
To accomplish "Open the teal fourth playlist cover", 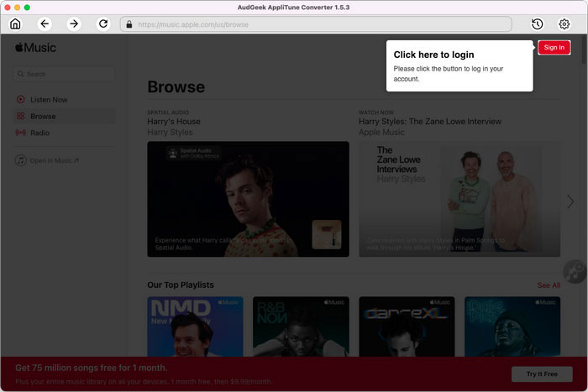I will pyautogui.click(x=512, y=327).
